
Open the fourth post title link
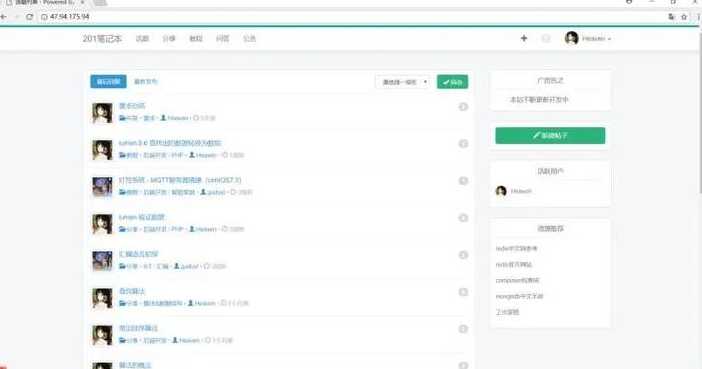pyautogui.click(x=142, y=217)
